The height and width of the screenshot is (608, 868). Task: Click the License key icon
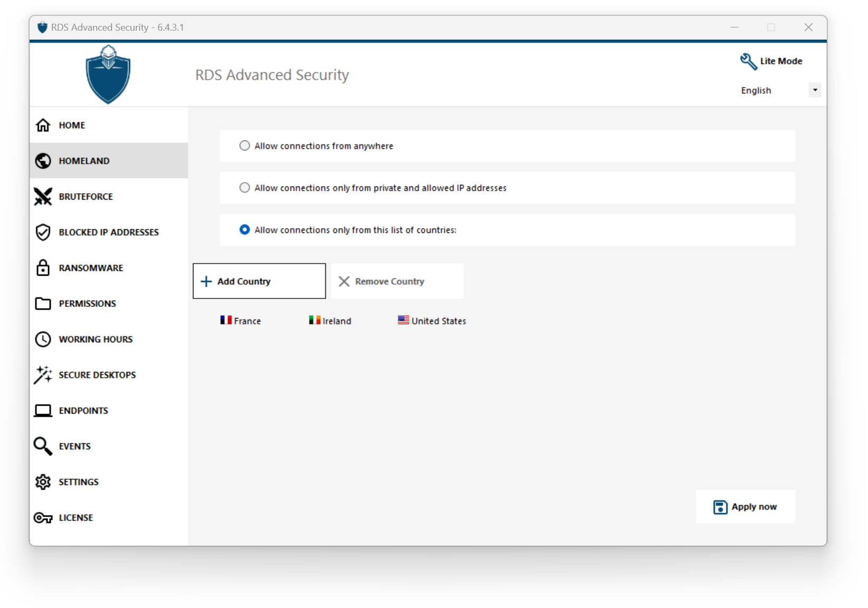43,518
